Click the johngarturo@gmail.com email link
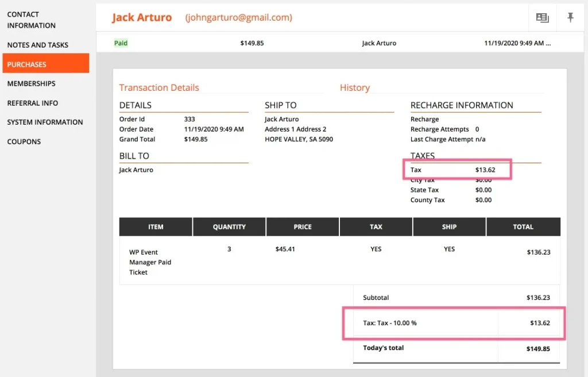 238,18
